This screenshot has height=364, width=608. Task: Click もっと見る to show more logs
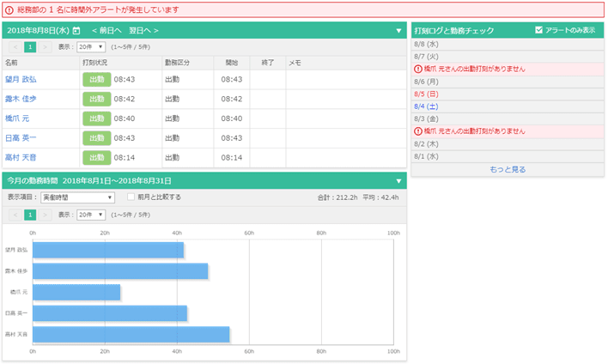508,170
